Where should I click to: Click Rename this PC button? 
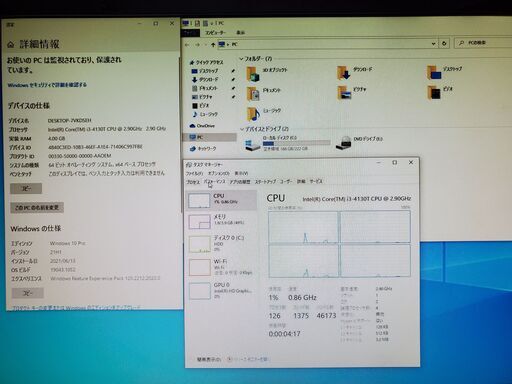coord(37,208)
